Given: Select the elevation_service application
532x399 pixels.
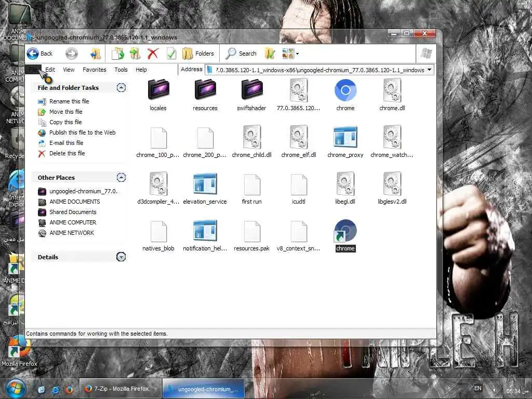Looking at the screenshot, I should [x=205, y=189].
